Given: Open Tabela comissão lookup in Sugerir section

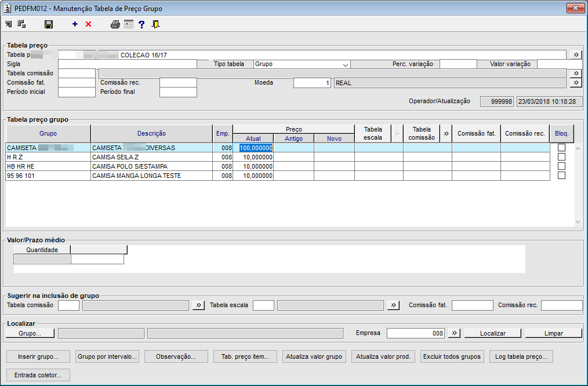Looking at the screenshot, I should coord(198,305).
